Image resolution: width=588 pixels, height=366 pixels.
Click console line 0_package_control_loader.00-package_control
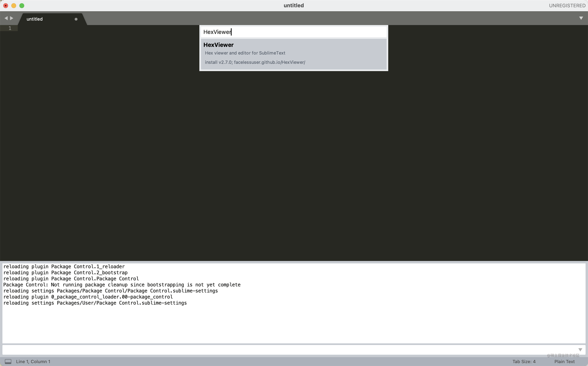click(x=88, y=297)
